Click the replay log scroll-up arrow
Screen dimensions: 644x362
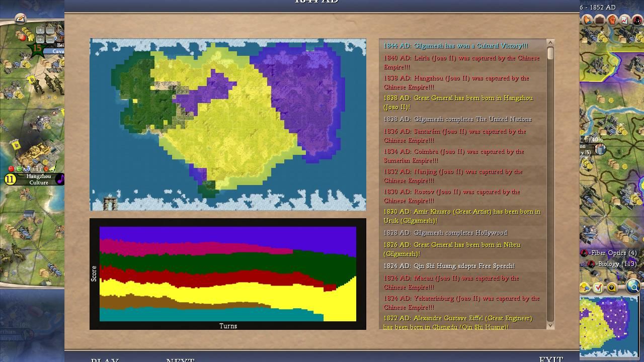(550, 43)
